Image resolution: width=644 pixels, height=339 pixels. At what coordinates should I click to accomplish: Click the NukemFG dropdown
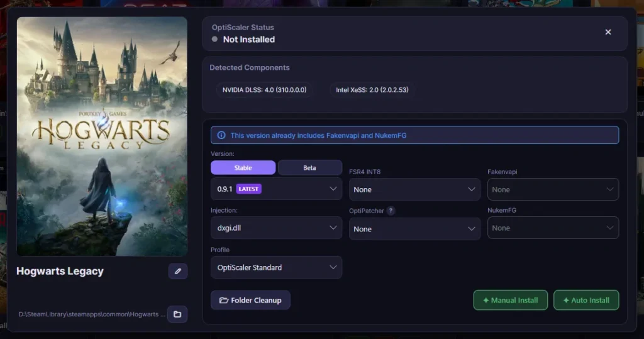pyautogui.click(x=553, y=228)
